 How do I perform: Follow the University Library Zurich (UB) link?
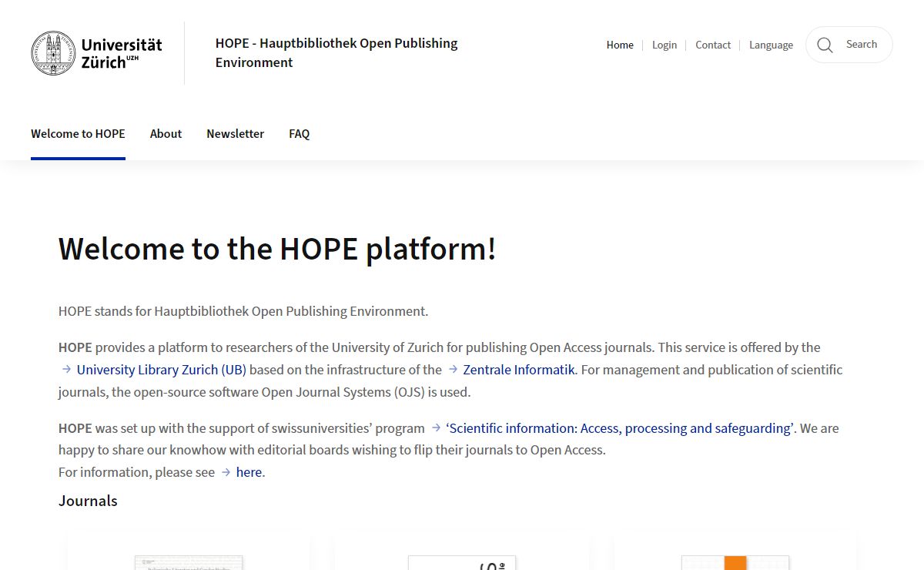pos(153,370)
